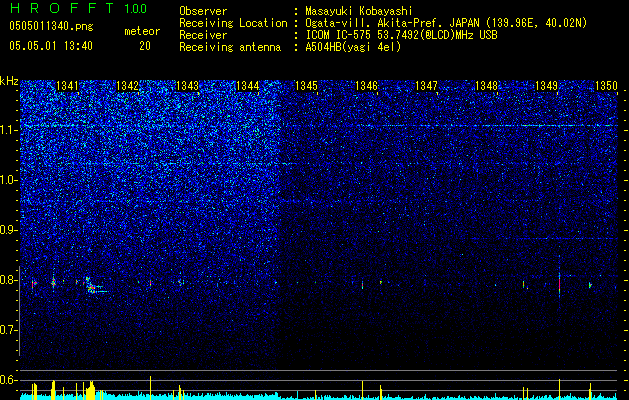Click the 1348 time marker
The image size is (629, 400).
point(486,86)
